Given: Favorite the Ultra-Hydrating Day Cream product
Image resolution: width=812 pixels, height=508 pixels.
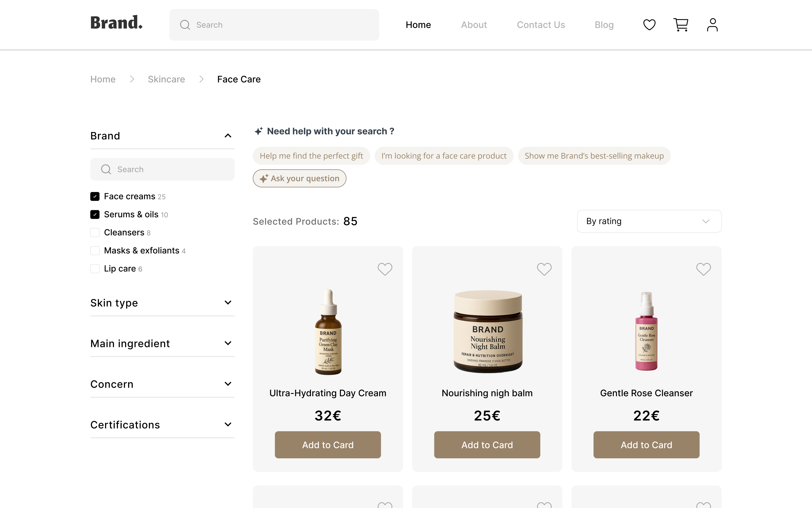Looking at the screenshot, I should pyautogui.click(x=384, y=269).
